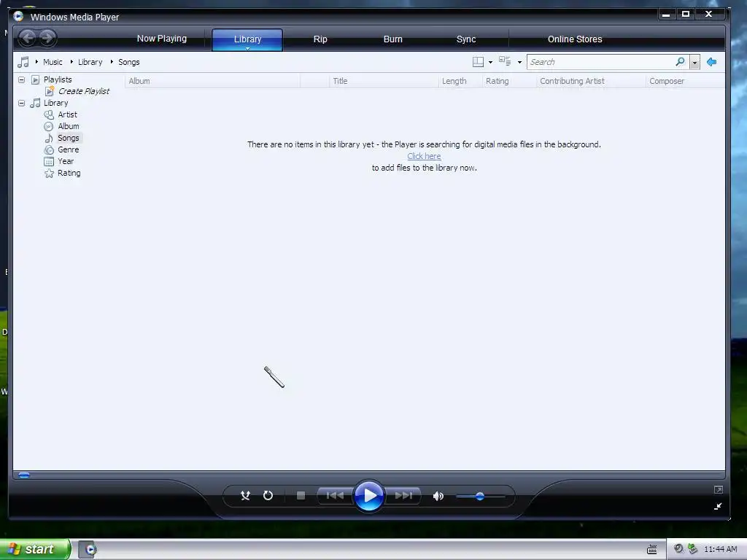Click the seek bar handle

[24, 475]
